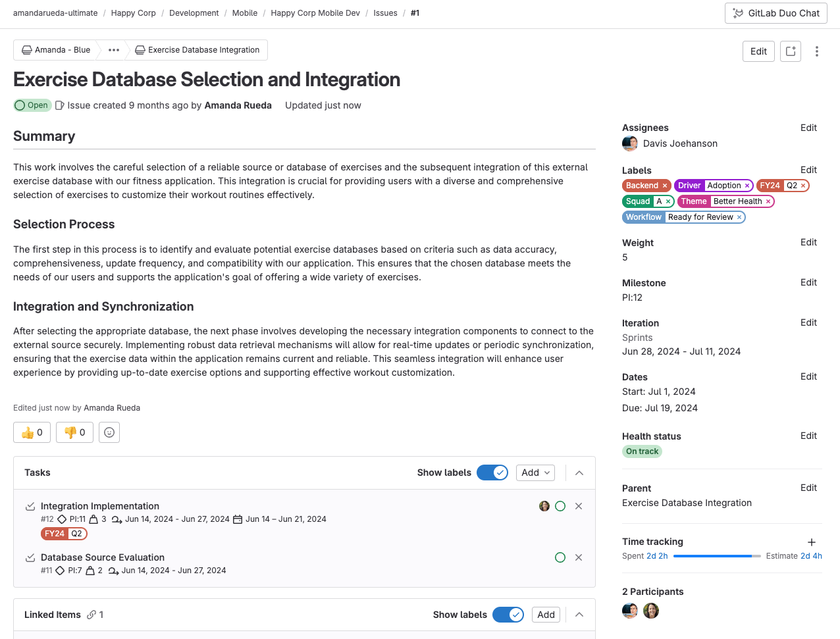Open the PI:12 milestone
The image size is (840, 639).
[x=632, y=297]
